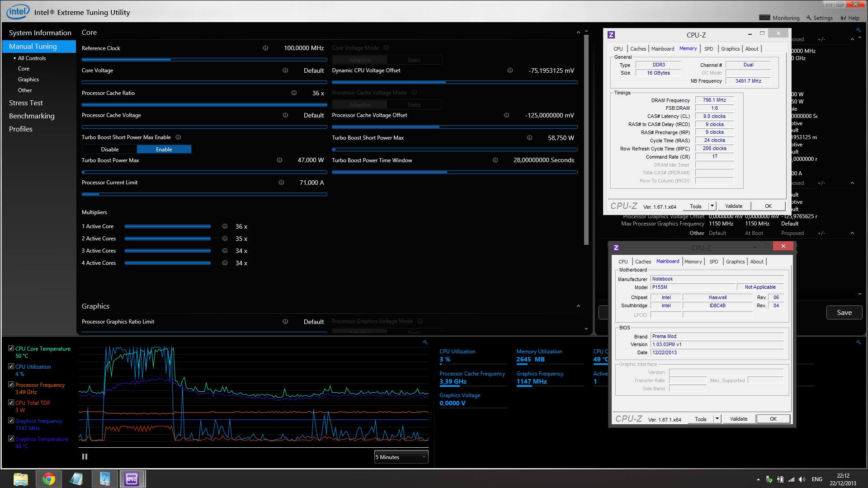Click info icon for Turbo Boost Power Max
This screenshot has height=488, width=868.
click(x=279, y=160)
